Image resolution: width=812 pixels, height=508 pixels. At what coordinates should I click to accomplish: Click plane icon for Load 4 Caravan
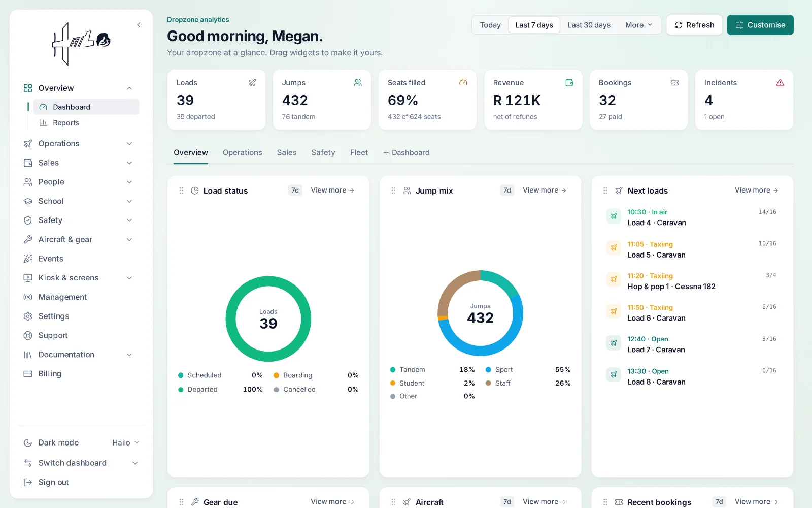pos(614,216)
